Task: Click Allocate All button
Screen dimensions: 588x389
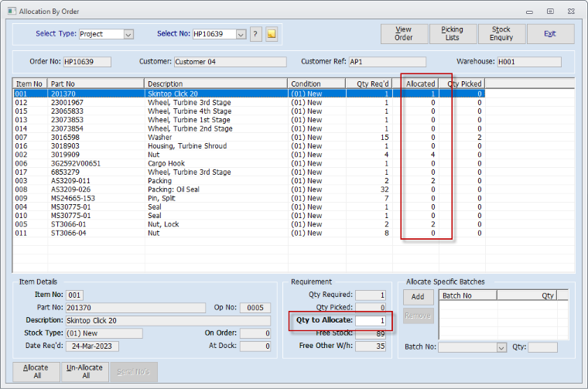Action: coord(36,372)
